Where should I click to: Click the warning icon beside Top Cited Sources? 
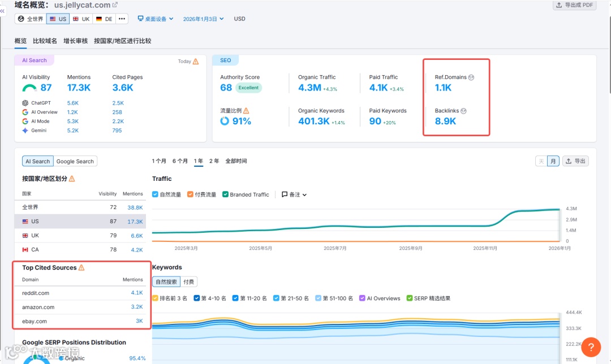(81, 267)
